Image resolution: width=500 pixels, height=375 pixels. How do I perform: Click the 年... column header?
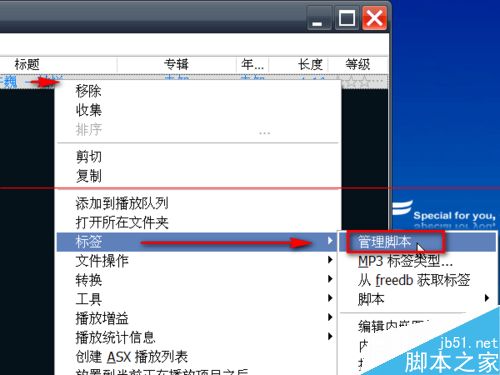point(253,64)
